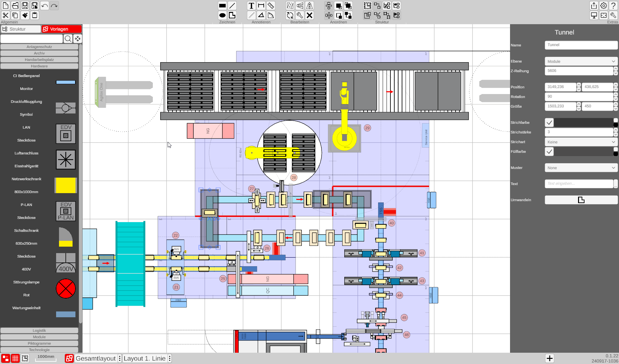This screenshot has height=364, width=619.
Task: Click the wrench edit tool icon
Action: [300, 15]
